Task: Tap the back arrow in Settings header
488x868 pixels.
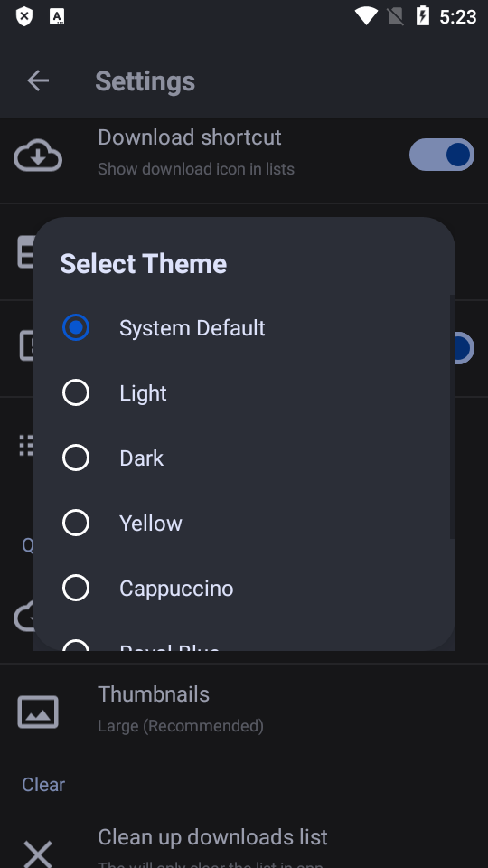Action: coord(38,80)
